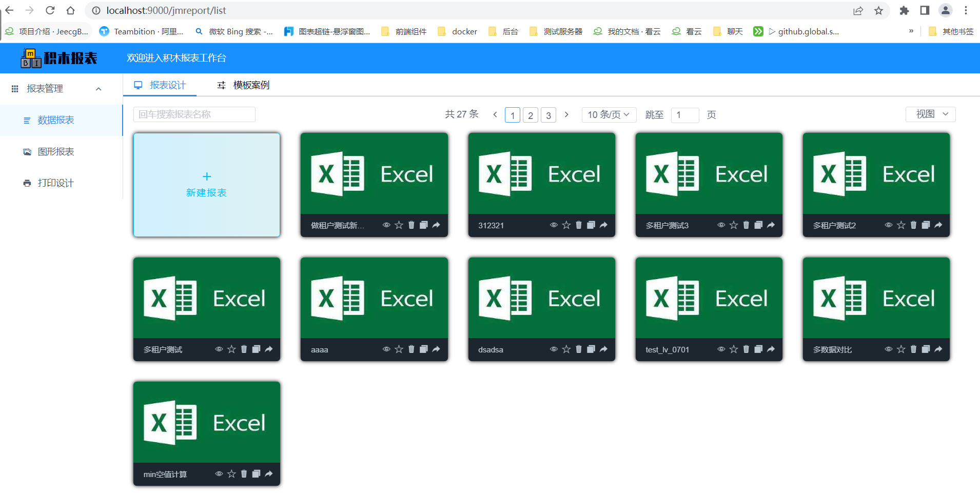The width and height of the screenshot is (980, 494).
Task: Click the 积木报表 logo
Action: [59, 58]
